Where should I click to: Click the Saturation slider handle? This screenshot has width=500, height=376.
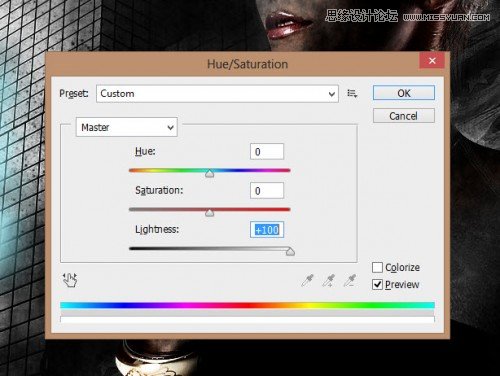(209, 212)
